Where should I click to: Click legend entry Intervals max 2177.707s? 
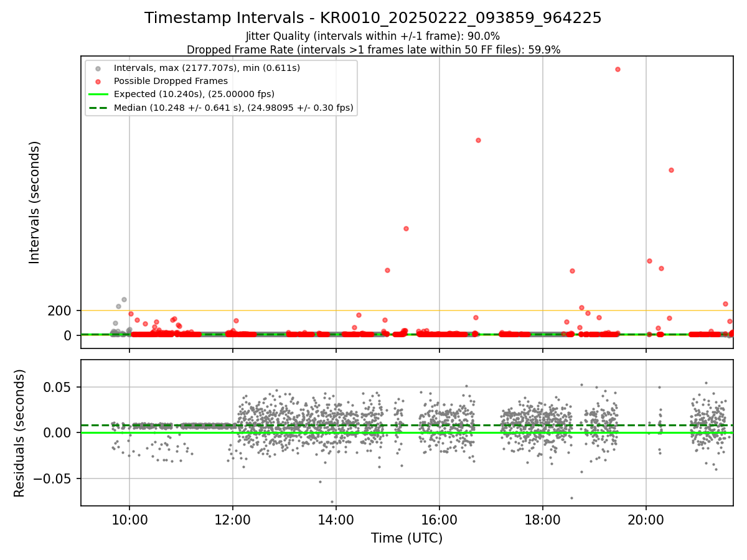[x=207, y=67]
